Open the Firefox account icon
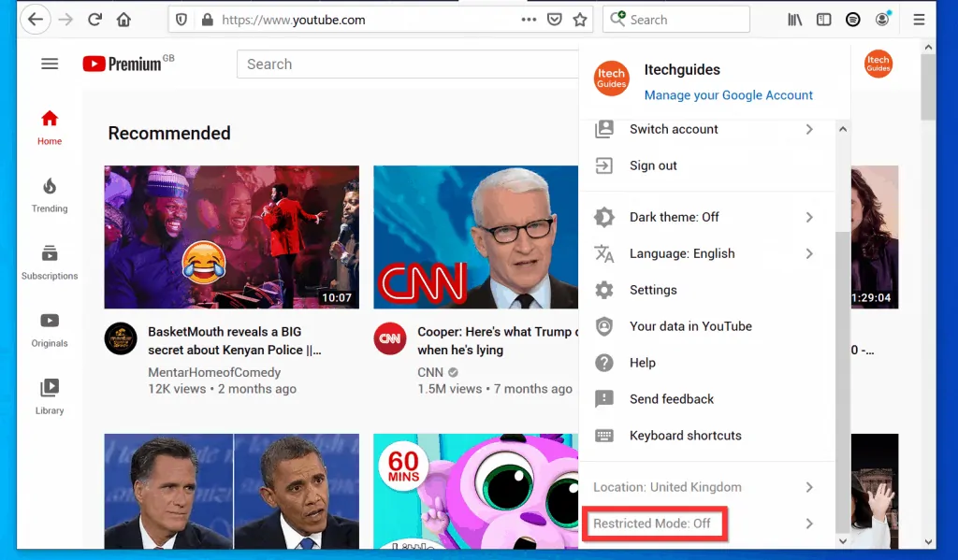 (882, 20)
